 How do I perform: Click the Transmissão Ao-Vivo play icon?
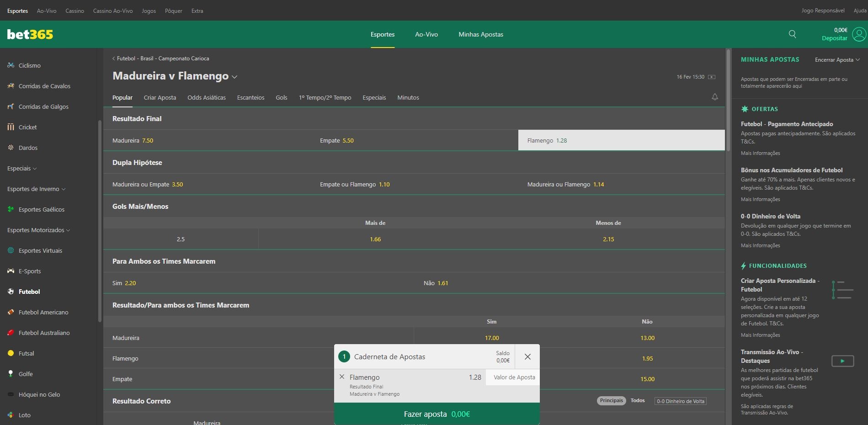click(842, 361)
